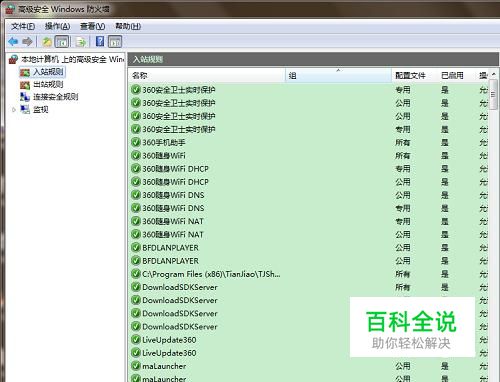Screen dimensions: 500x382
Task: Select the 360手机助手 rule name
Action: point(164,142)
